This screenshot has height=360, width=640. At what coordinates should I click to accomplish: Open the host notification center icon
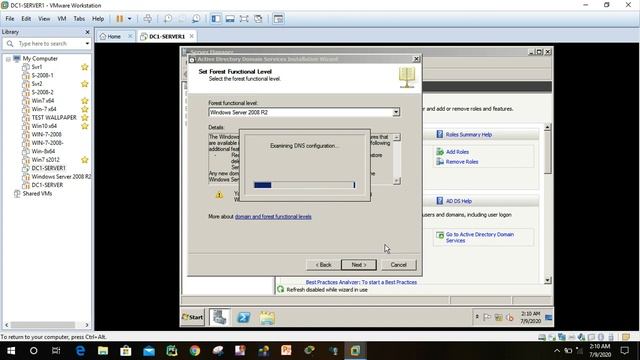[x=625, y=351]
